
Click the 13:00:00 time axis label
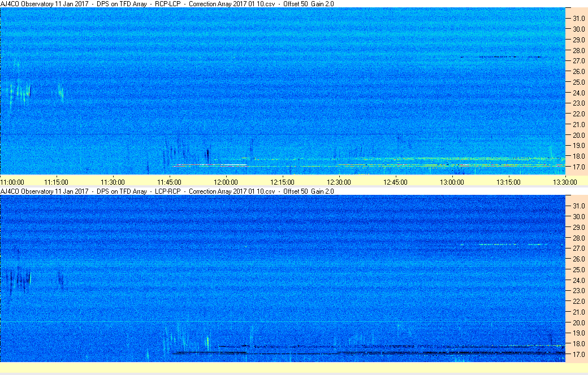pos(452,182)
